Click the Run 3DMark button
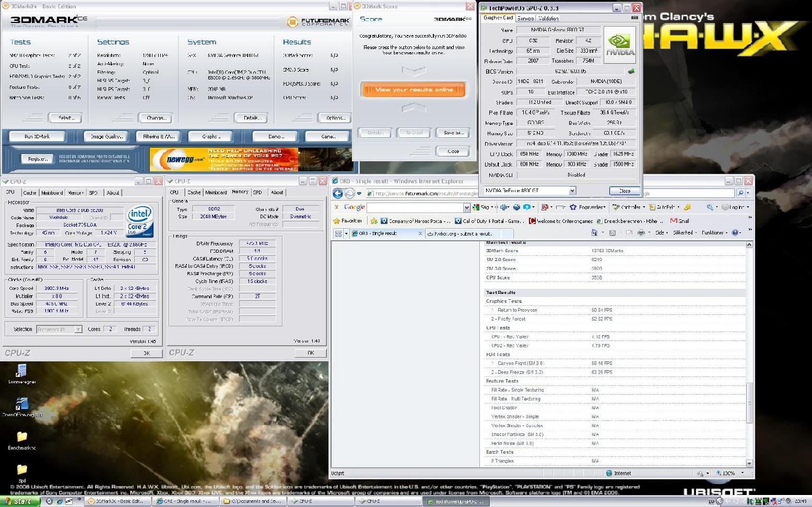 (37, 136)
